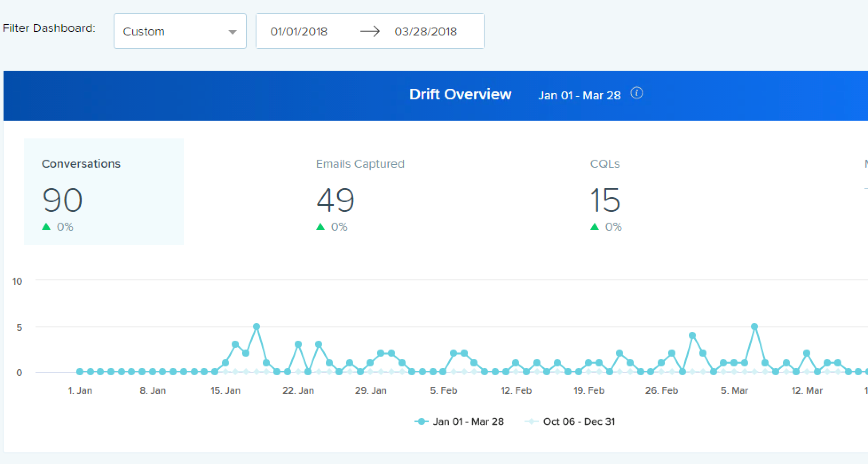Click green up-triangle under Emails Captured
The height and width of the screenshot is (464, 868).
pos(320,227)
